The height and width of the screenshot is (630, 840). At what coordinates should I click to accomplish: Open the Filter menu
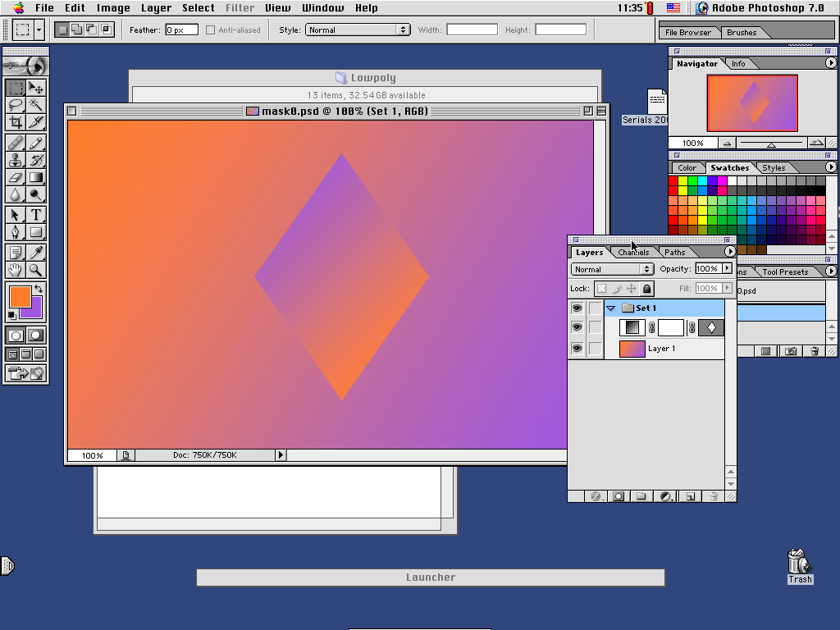(240, 7)
